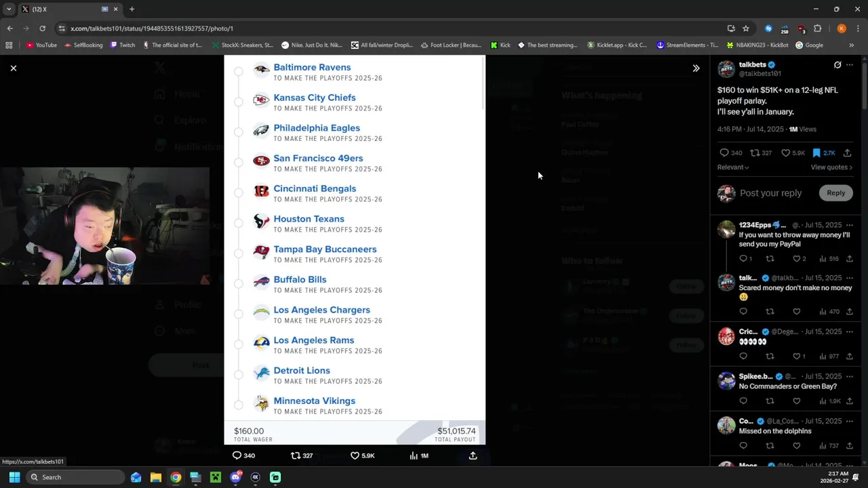Open more options for talkbets post

[x=850, y=65]
